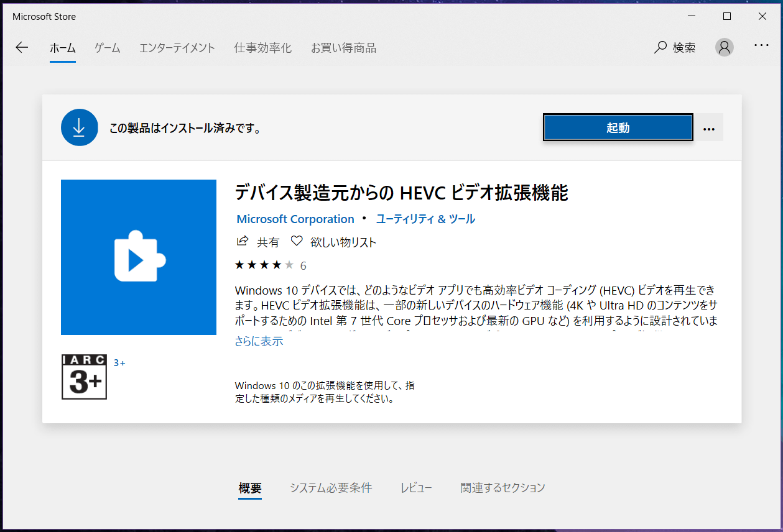Expand description with さらに表示
This screenshot has height=532, width=783.
[x=259, y=341]
